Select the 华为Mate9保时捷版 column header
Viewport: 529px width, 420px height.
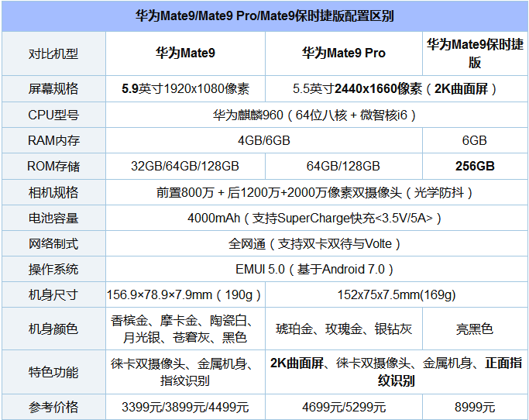coord(475,53)
